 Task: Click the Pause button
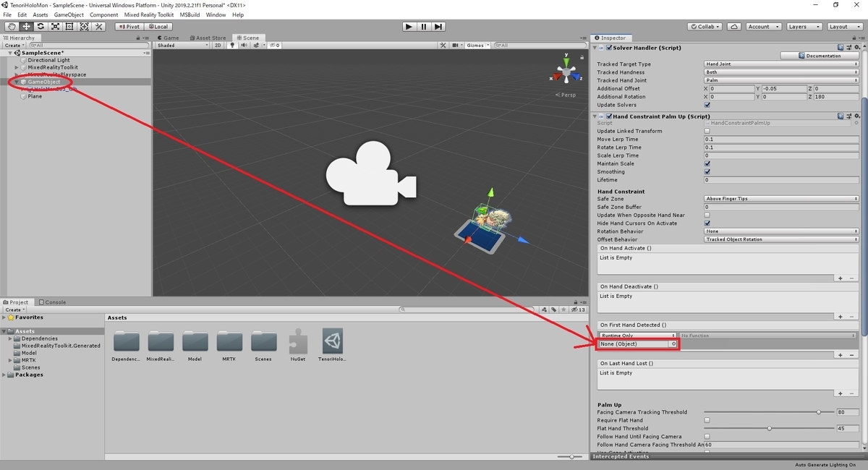coord(424,27)
